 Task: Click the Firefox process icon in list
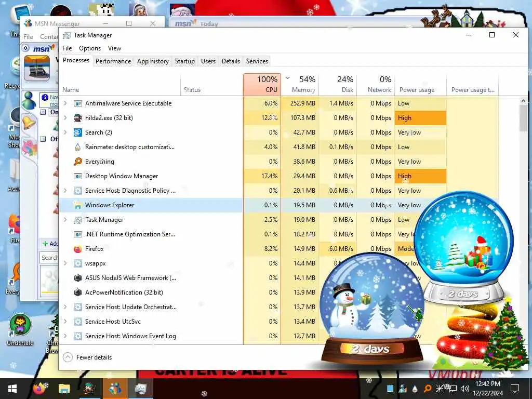click(x=78, y=249)
